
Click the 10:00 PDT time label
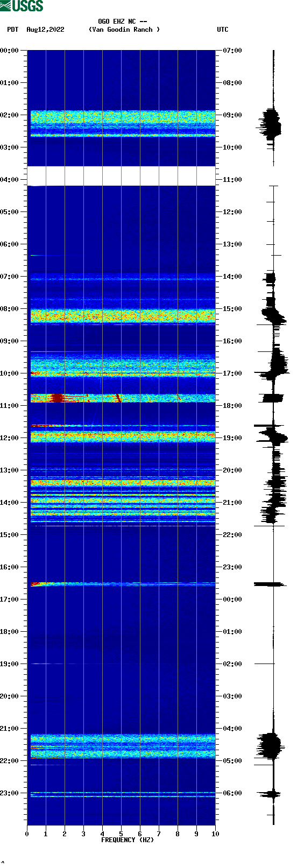[10, 373]
